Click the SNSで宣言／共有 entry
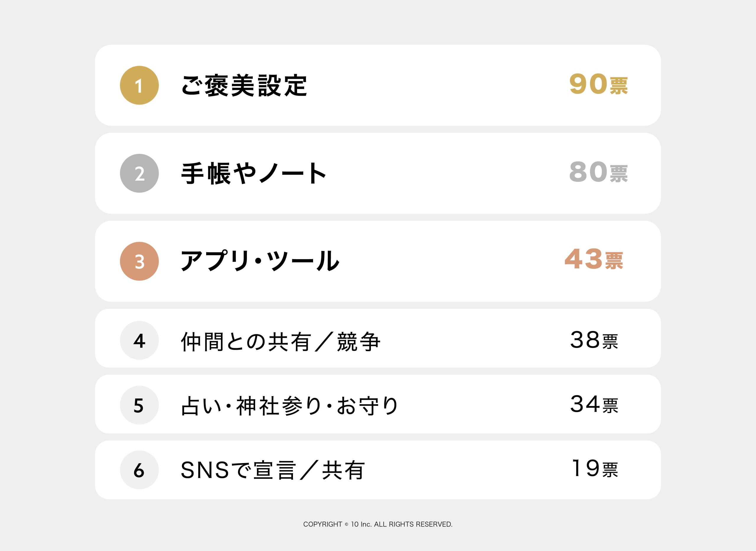The width and height of the screenshot is (756, 551). (273, 470)
